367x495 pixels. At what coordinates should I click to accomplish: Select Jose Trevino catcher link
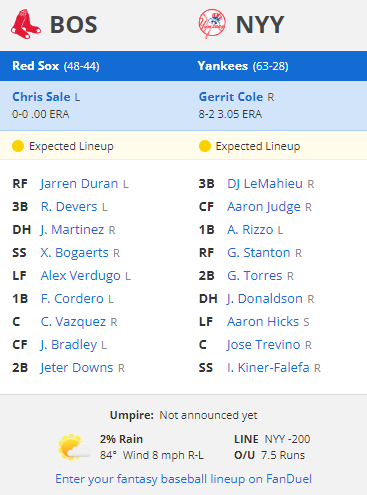click(x=264, y=345)
